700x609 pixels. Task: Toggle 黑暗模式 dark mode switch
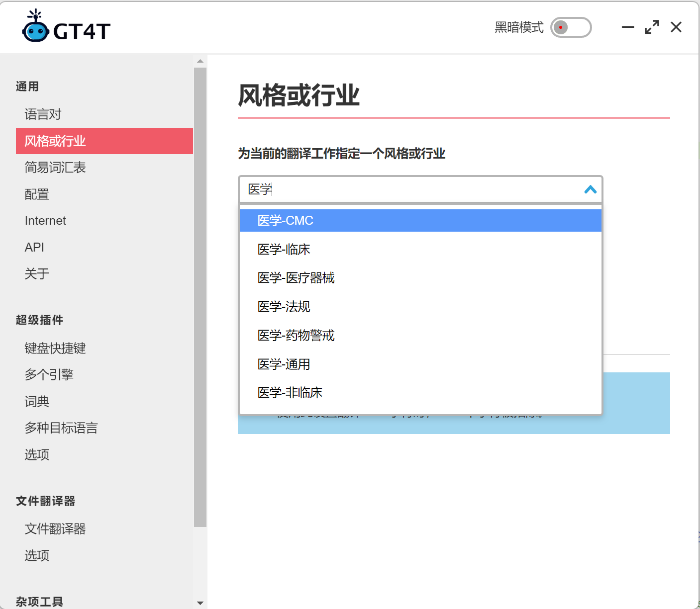pos(570,27)
